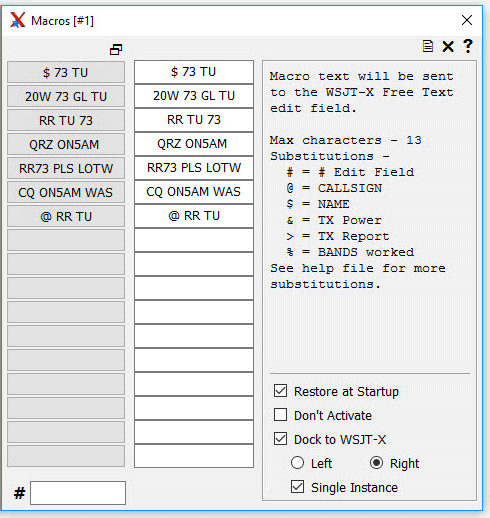Click the first empty macro text field
Viewport: 490px width, 518px height.
194,240
